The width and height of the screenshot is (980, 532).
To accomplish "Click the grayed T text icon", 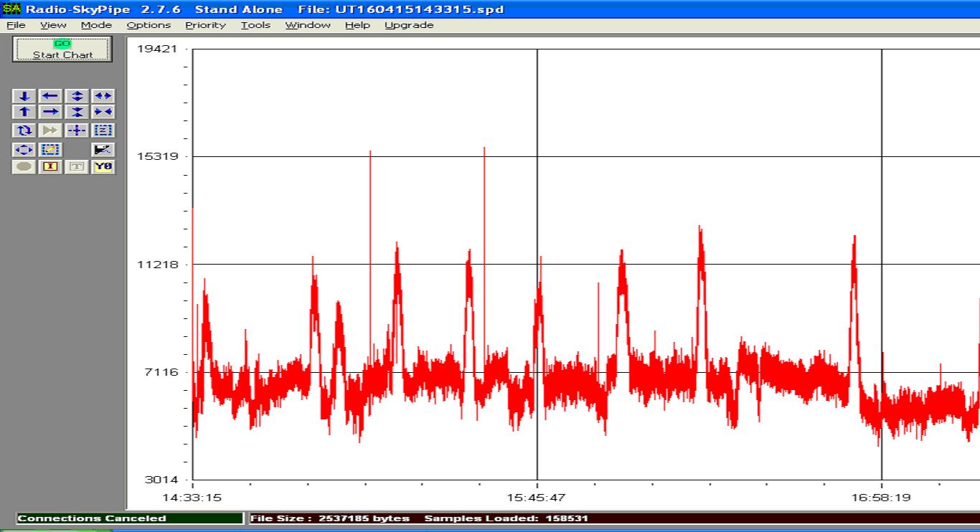I will [77, 167].
